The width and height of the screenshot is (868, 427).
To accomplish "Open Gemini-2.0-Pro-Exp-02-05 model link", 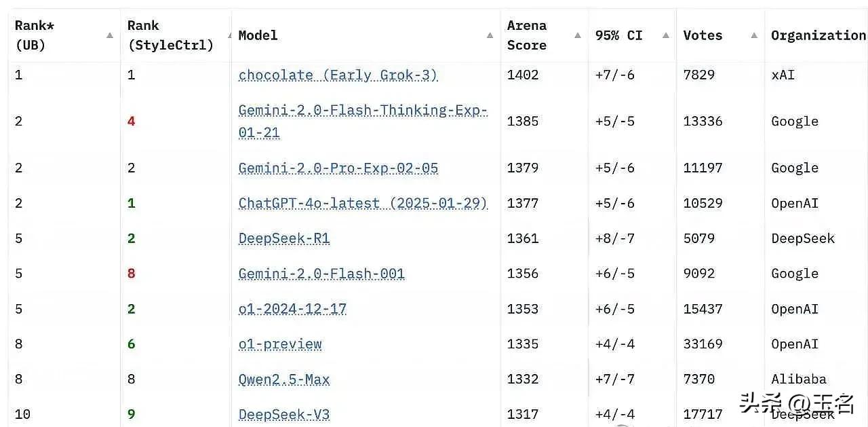I will coord(338,168).
